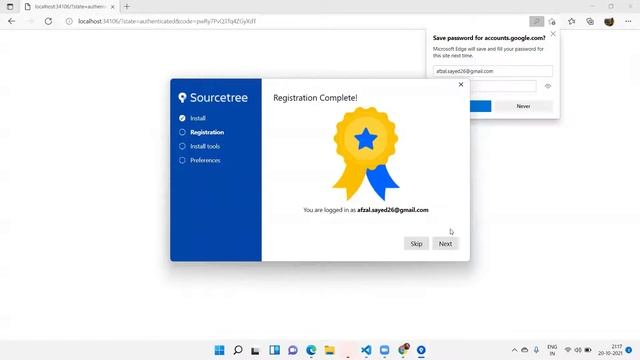Open Collections icon in Edge toolbar
The height and width of the screenshot is (360, 640).
click(590, 21)
